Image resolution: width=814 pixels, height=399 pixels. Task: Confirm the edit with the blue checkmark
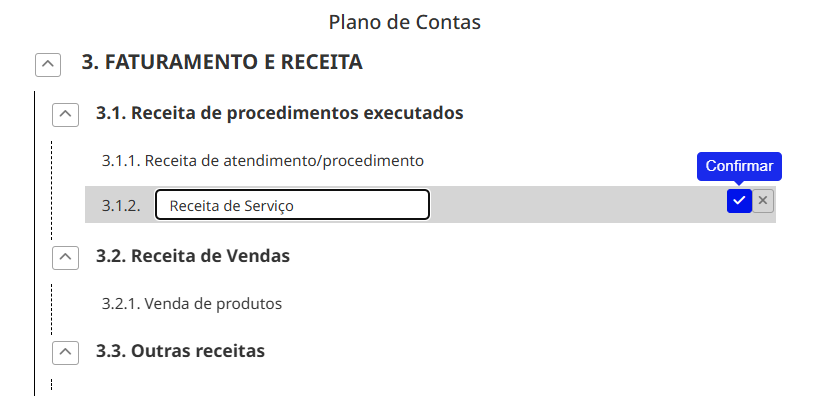(x=739, y=201)
